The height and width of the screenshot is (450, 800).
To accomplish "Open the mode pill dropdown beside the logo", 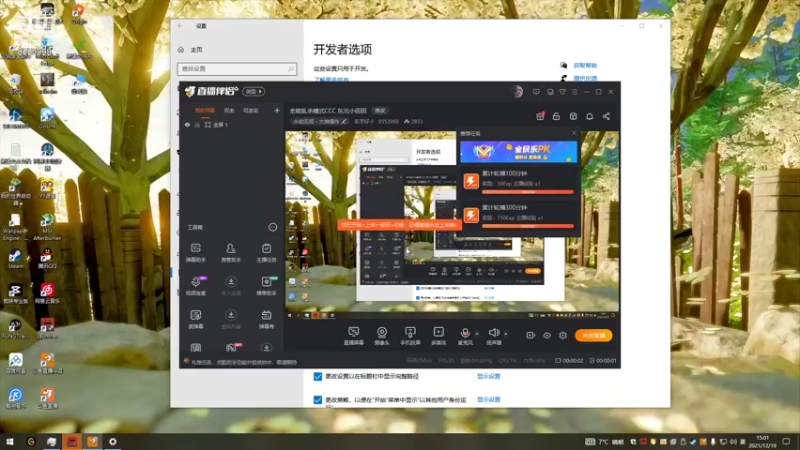I will click(x=254, y=91).
